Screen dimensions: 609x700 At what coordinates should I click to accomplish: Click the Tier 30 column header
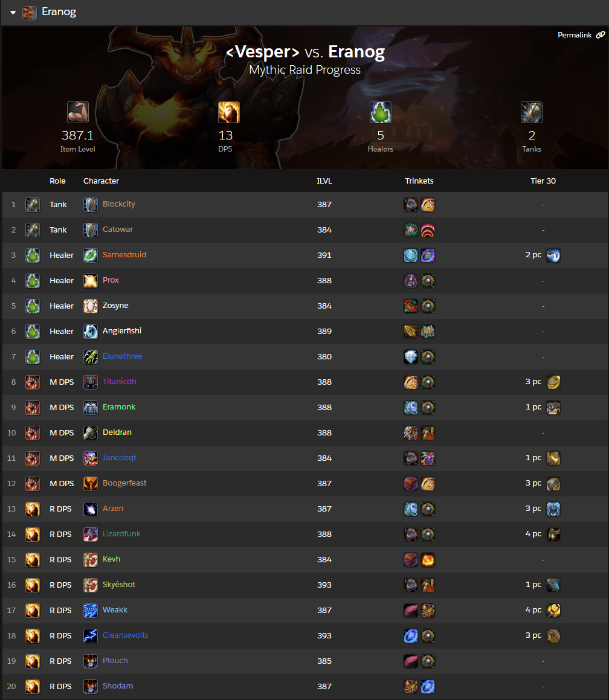[543, 181]
